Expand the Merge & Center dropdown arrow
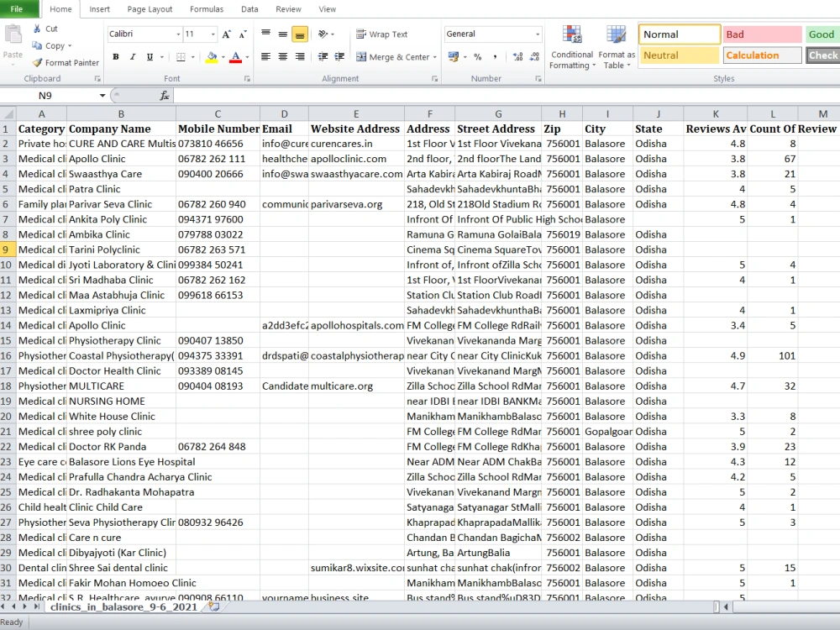Screen dimensions: 840x630 point(434,56)
